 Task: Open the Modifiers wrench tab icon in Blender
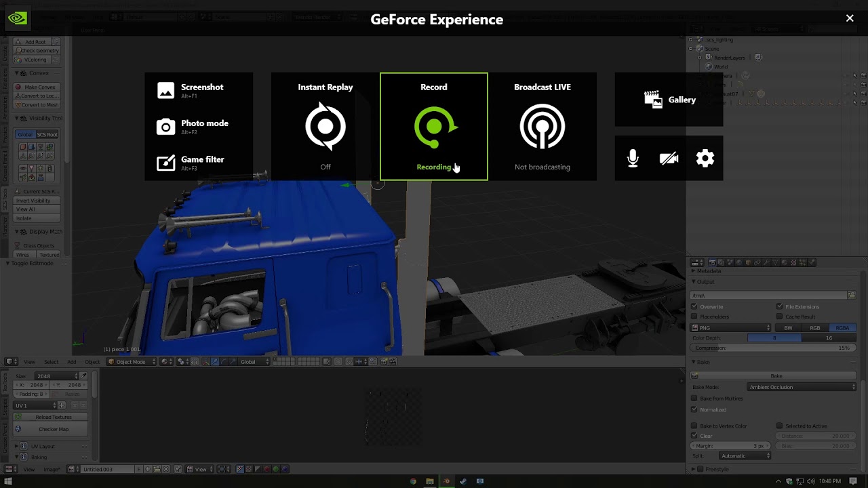[766, 262]
